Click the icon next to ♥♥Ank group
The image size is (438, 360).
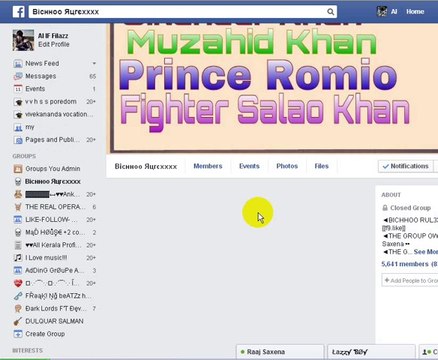[x=18, y=194]
